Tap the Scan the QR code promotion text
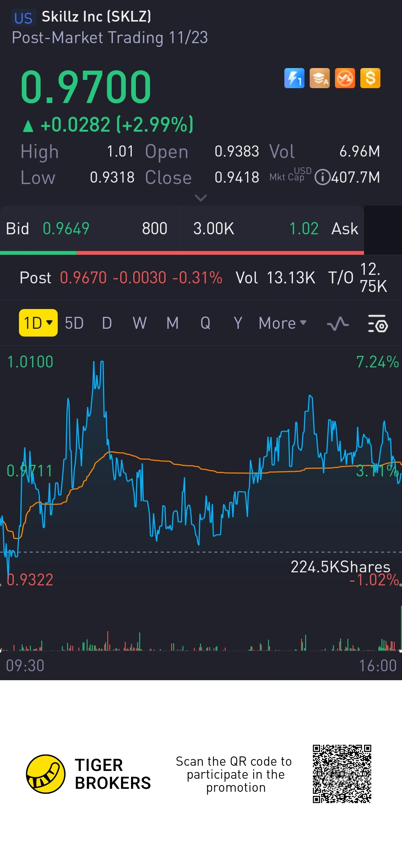 click(234, 774)
